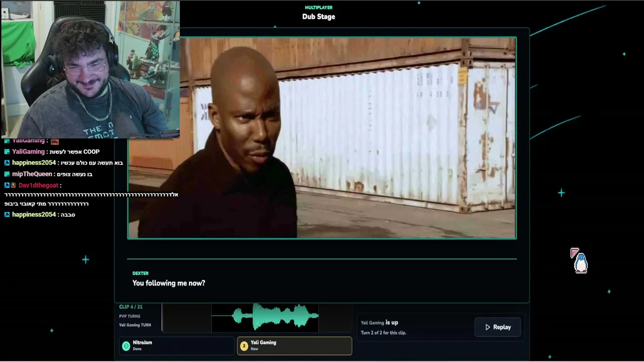The width and height of the screenshot is (644, 362).
Task: Click the "Now" status under Yali Gaming
Action: point(254,349)
